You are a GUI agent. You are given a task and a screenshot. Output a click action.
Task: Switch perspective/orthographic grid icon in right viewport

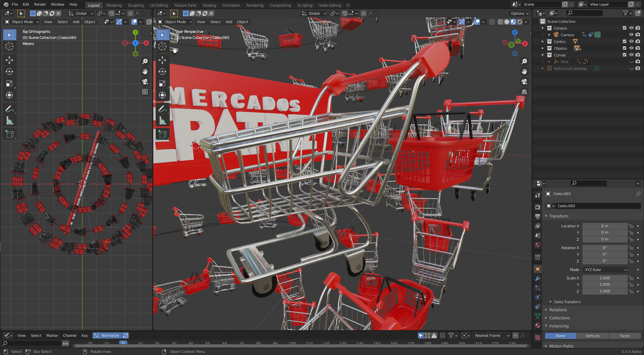tap(524, 92)
